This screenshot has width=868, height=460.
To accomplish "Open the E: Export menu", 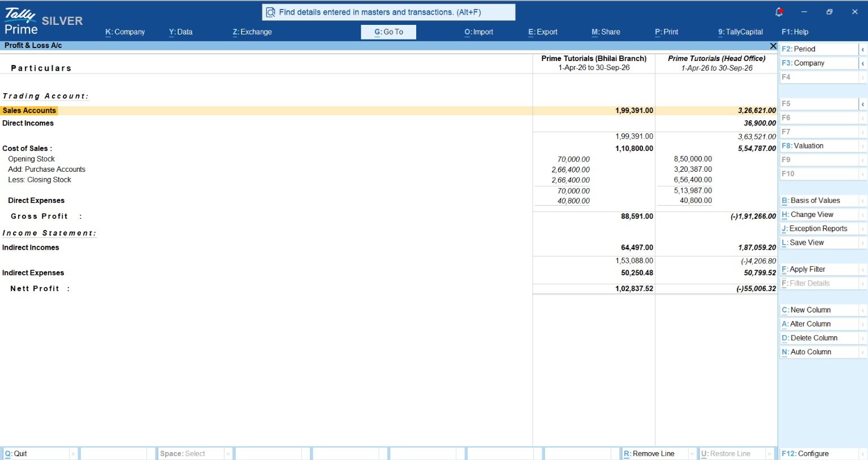I will point(543,32).
